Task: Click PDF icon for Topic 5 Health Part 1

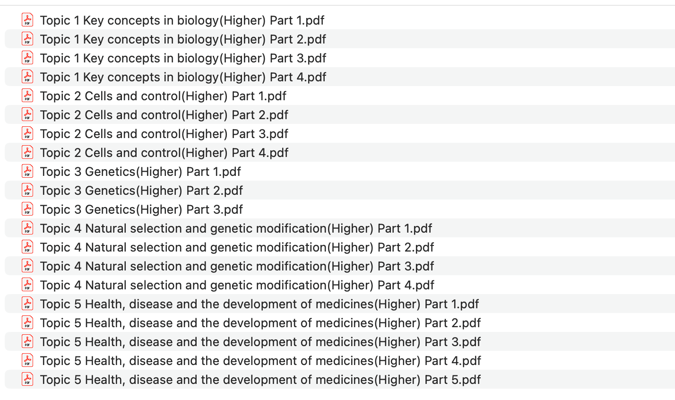Action: pos(28,304)
